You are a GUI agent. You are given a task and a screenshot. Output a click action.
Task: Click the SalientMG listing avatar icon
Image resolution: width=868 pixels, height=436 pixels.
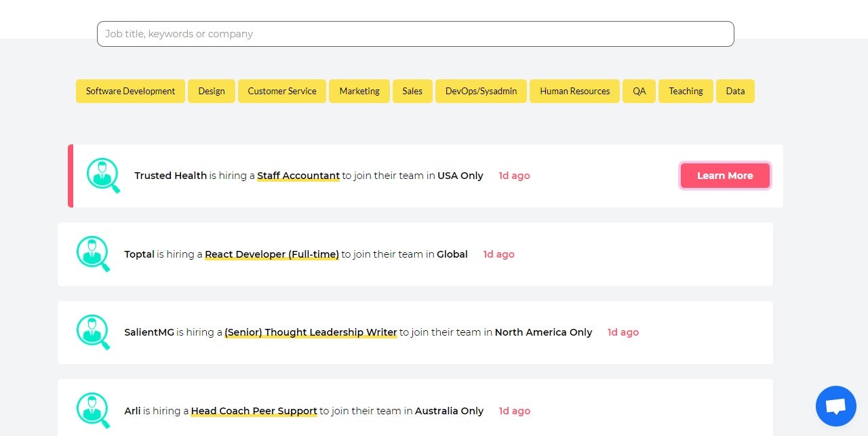click(x=93, y=332)
